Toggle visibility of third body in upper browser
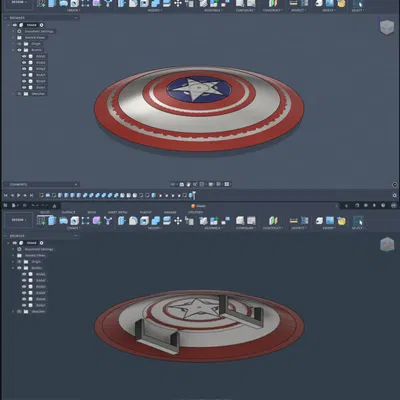The height and width of the screenshot is (400, 400). tap(24, 69)
